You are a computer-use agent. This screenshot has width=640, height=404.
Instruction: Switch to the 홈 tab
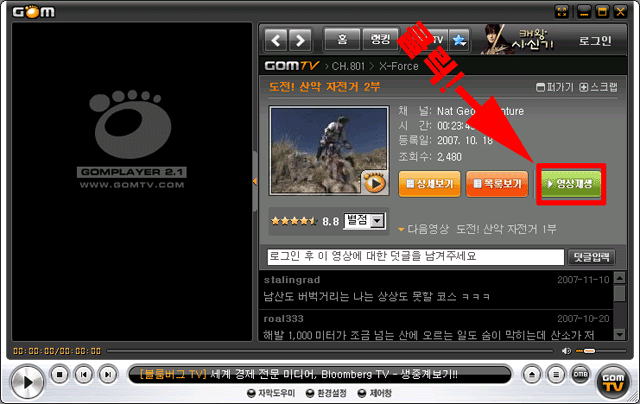342,41
